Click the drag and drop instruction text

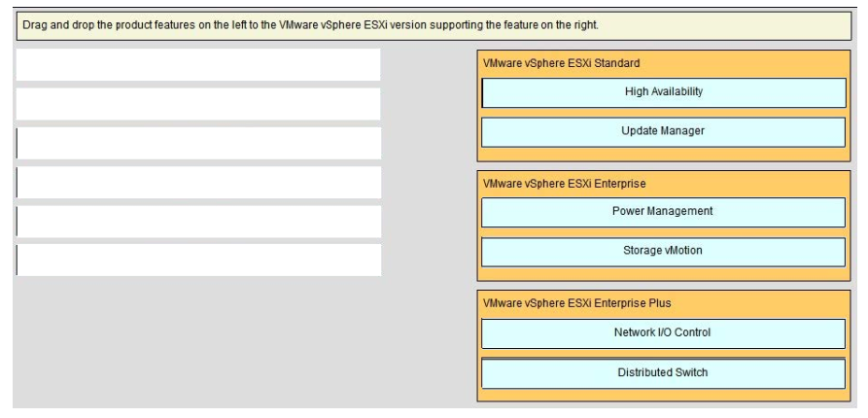(x=310, y=25)
